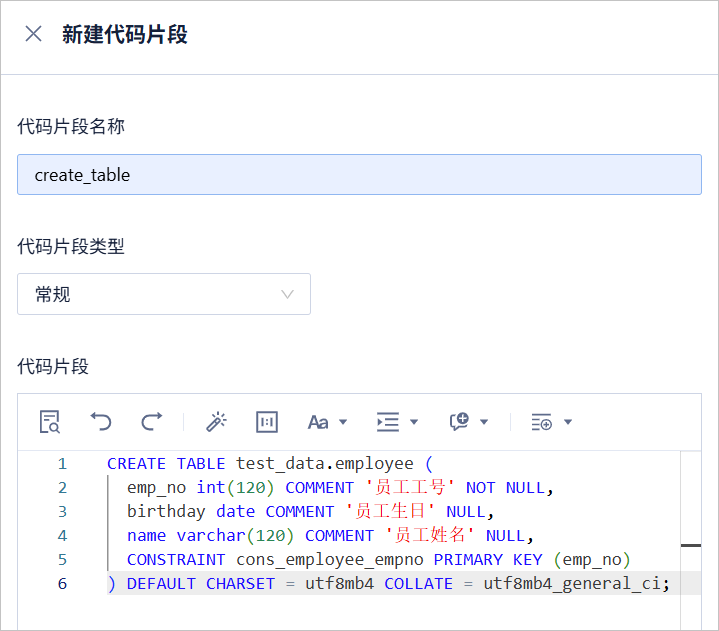Expand the indent options dropdown arrow
The image size is (719, 631).
coord(414,422)
